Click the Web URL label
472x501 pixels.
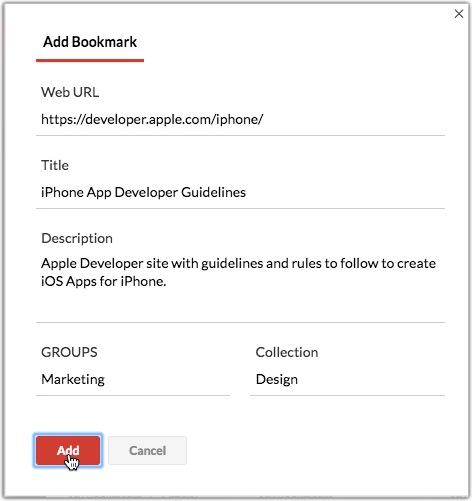(70, 92)
